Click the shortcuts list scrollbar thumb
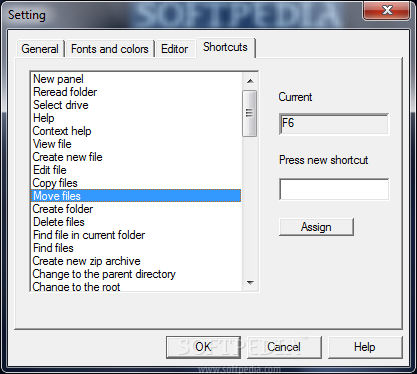This screenshot has height=374, width=417. pyautogui.click(x=250, y=113)
